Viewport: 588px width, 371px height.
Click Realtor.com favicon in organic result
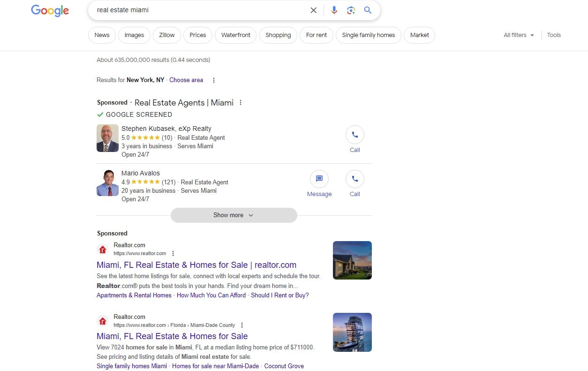[x=103, y=321]
